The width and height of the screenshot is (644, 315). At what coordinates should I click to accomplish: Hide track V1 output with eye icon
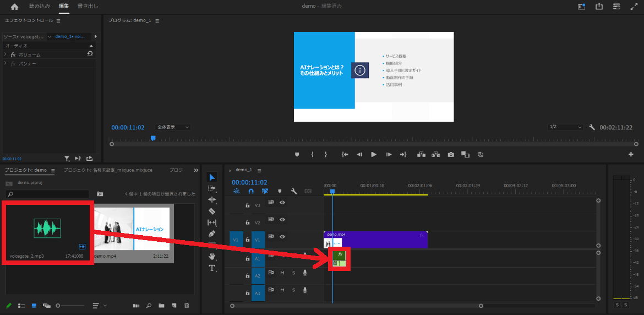click(282, 237)
